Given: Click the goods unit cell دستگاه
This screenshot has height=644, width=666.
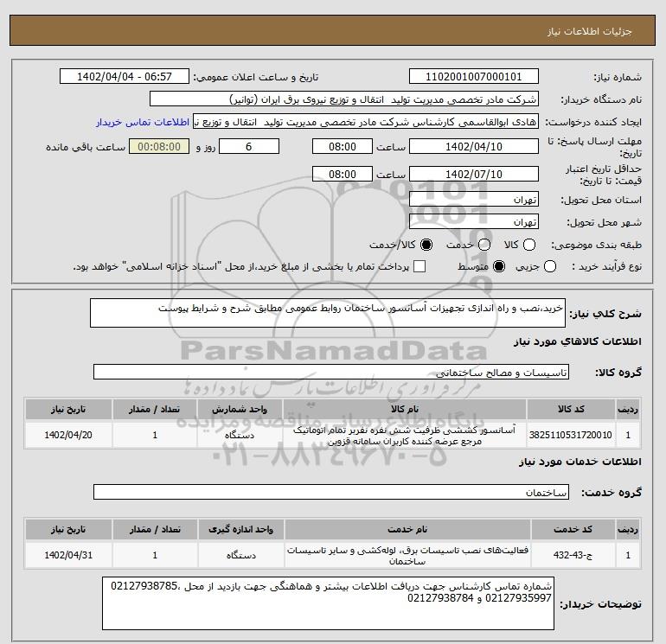Looking at the screenshot, I should tap(240, 435).
